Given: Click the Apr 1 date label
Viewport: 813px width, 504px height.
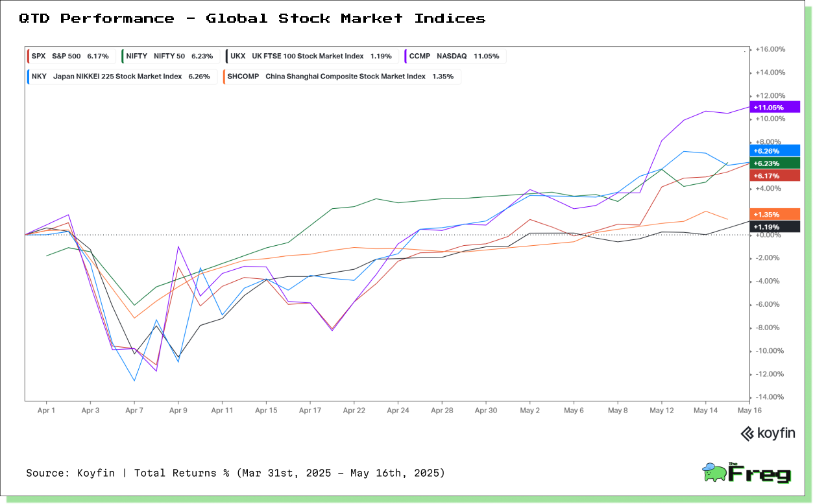Looking at the screenshot, I should (46, 411).
